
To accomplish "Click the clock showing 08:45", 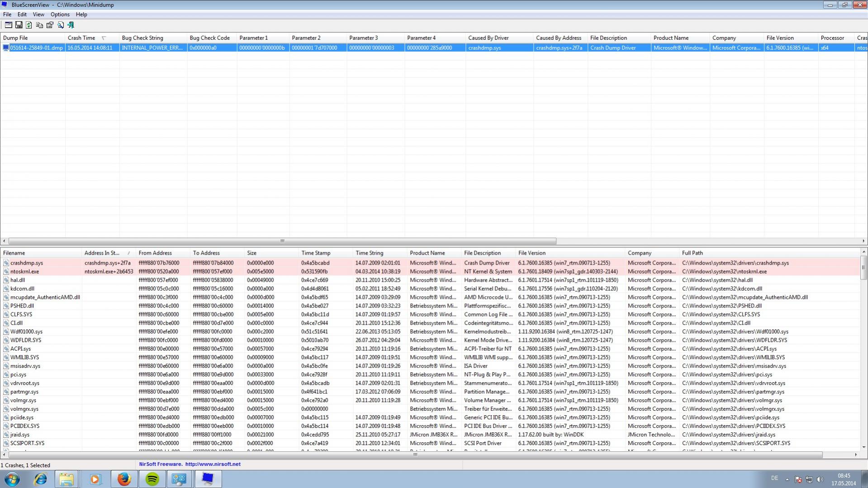I will [x=844, y=476].
